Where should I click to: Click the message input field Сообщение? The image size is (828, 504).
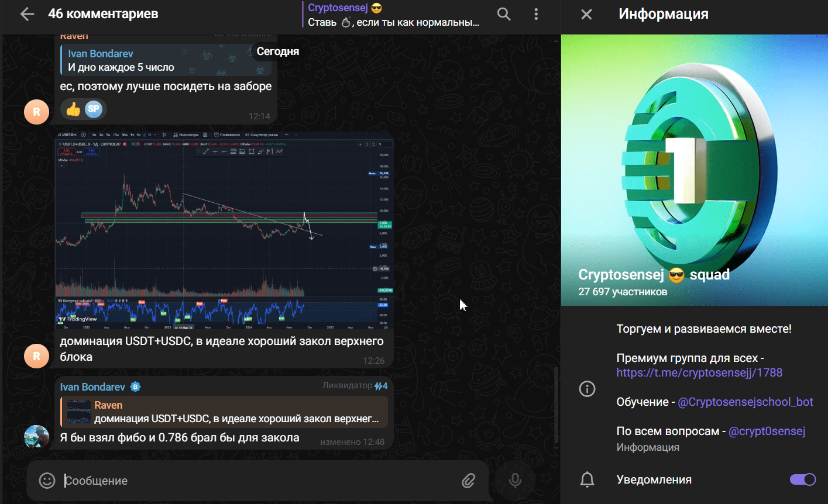point(257,481)
